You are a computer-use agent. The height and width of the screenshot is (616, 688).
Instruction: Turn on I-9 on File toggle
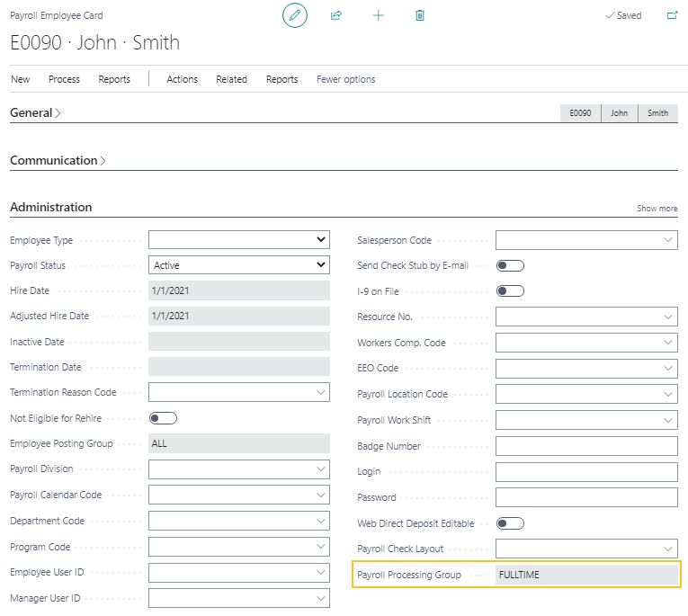510,291
